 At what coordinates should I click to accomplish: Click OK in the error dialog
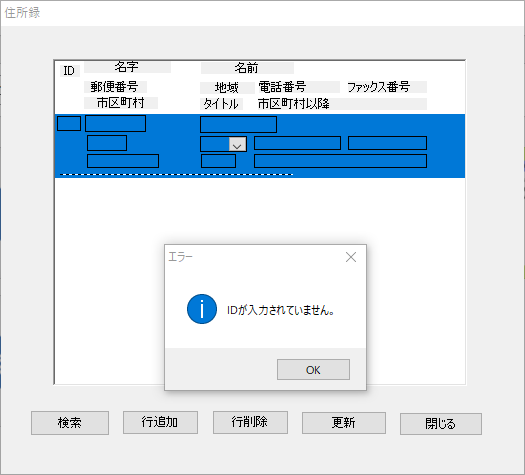coord(313,370)
